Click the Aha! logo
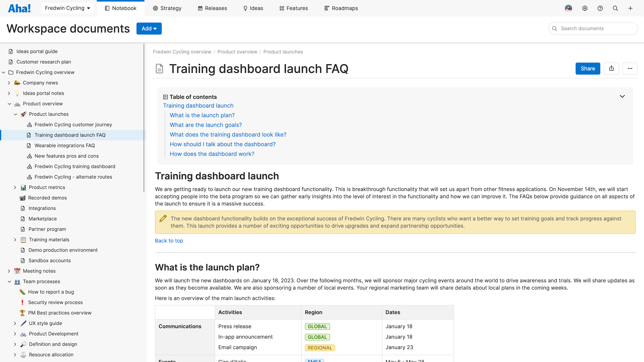This screenshot has height=362, width=644. tap(19, 8)
